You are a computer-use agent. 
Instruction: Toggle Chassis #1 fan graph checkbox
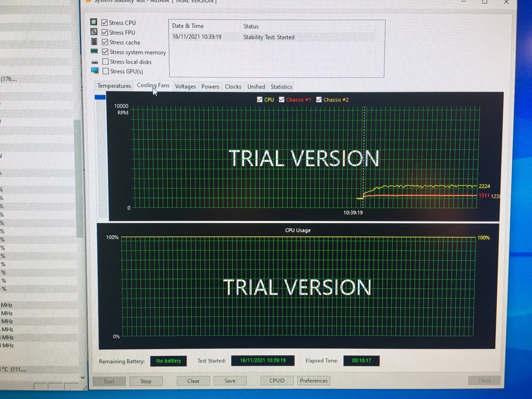coord(282,99)
